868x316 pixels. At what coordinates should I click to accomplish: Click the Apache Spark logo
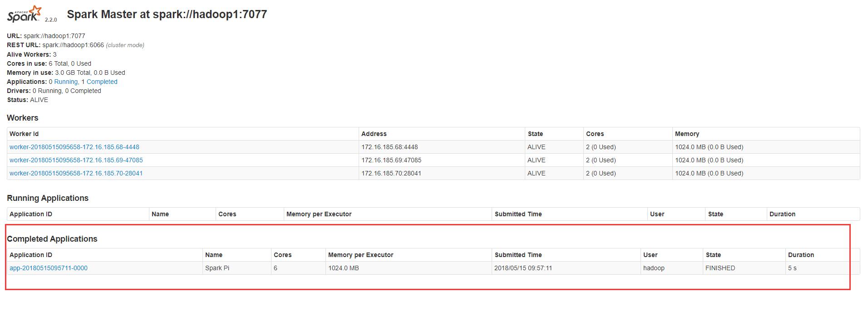[25, 14]
